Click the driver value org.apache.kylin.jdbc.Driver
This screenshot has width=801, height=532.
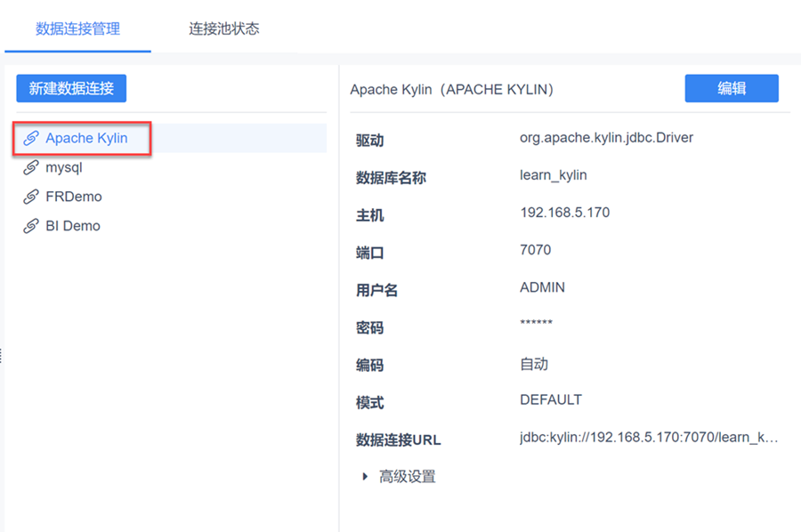[x=606, y=138]
